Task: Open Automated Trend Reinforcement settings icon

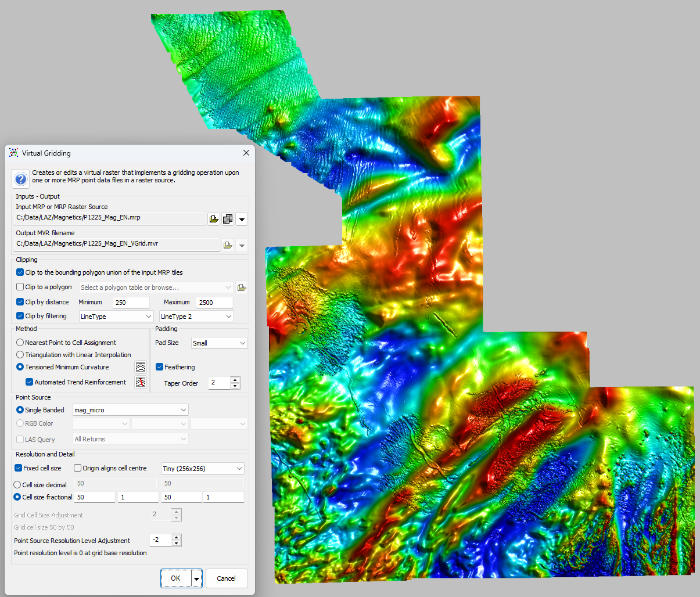Action: pos(141,382)
